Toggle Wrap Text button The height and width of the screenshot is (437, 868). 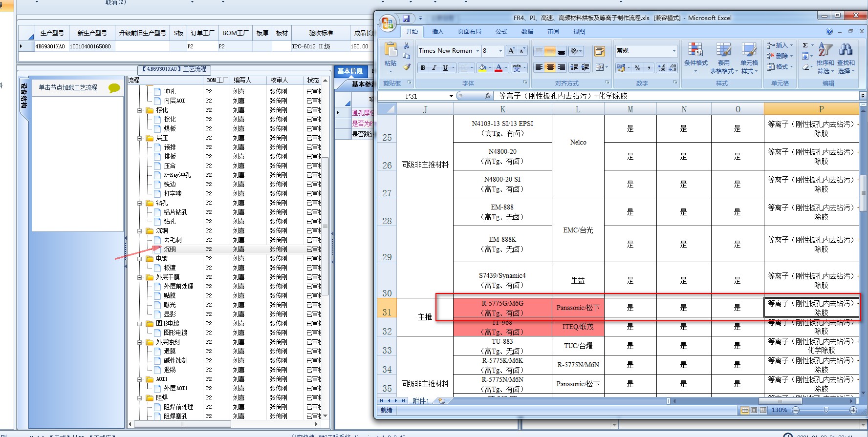[599, 51]
